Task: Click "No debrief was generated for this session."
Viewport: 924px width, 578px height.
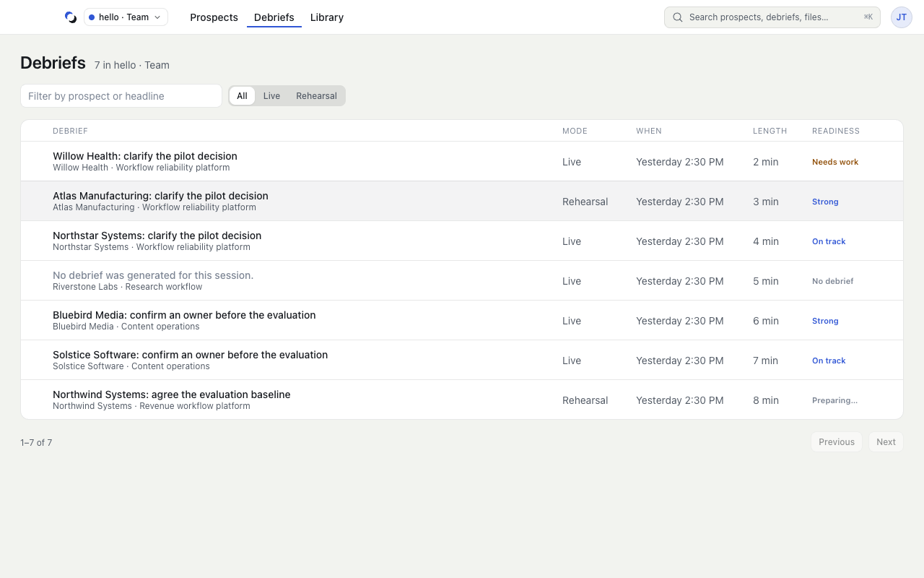Action: pyautogui.click(x=153, y=275)
